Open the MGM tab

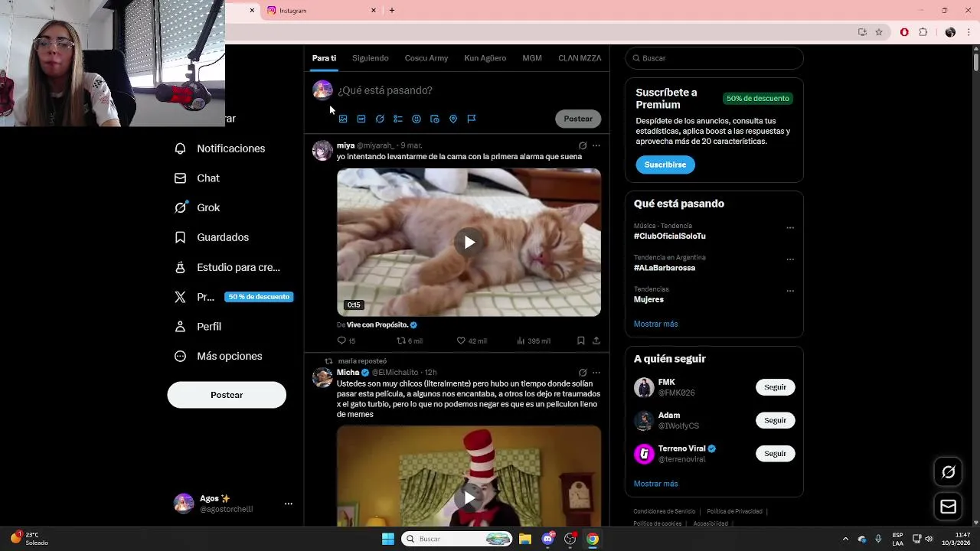coord(532,58)
